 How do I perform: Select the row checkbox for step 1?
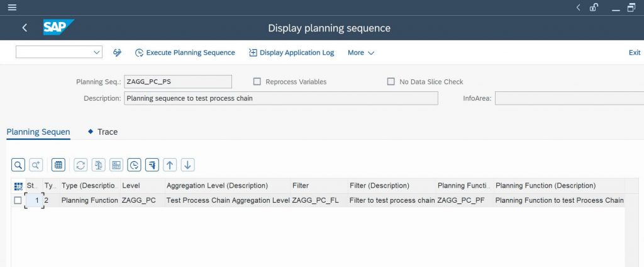18,200
